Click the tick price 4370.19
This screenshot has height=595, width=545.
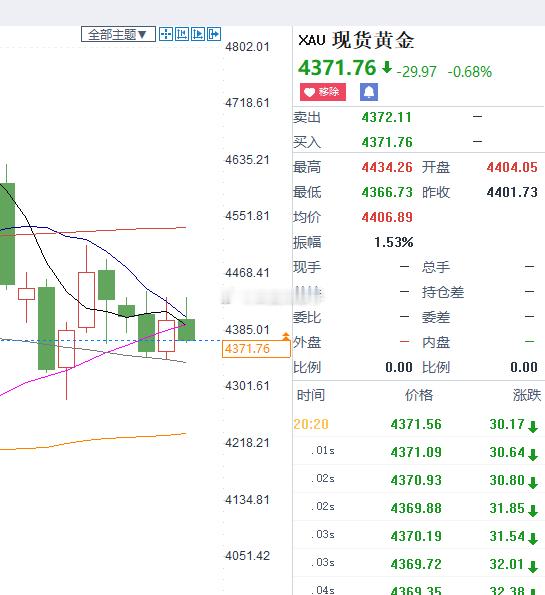click(x=416, y=537)
